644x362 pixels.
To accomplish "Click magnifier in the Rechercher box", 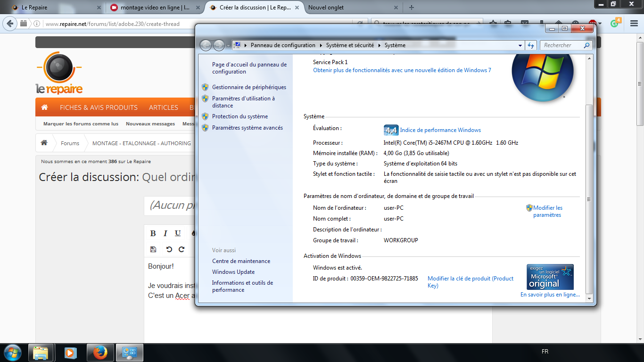I will coord(586,45).
